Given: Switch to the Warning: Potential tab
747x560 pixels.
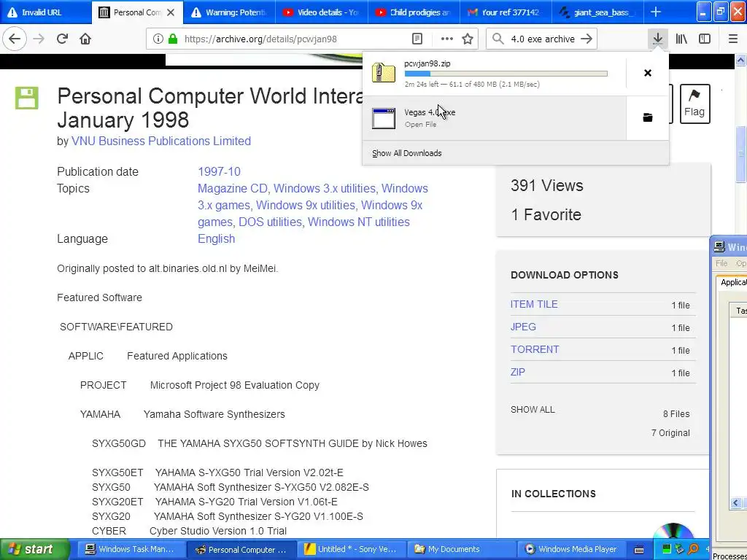Looking at the screenshot, I should tap(230, 12).
